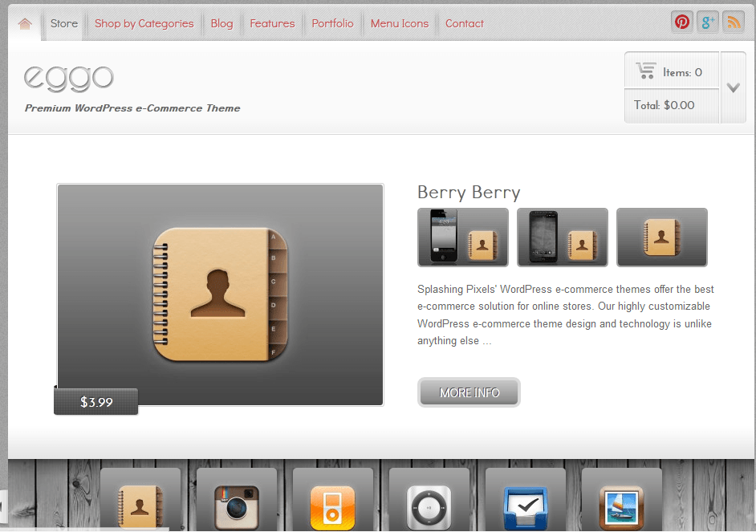Click the Total: $0.00 cart text

pos(664,105)
